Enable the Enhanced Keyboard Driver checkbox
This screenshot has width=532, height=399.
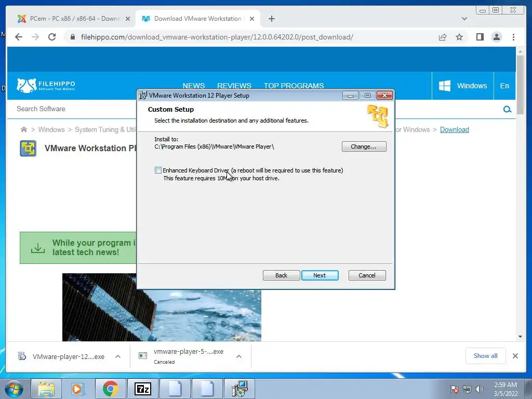pyautogui.click(x=158, y=170)
